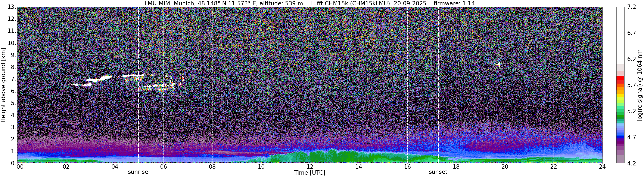Screen dimensions: 644x177
Task: Click the "14" time axis tick label
Action: coord(358,167)
